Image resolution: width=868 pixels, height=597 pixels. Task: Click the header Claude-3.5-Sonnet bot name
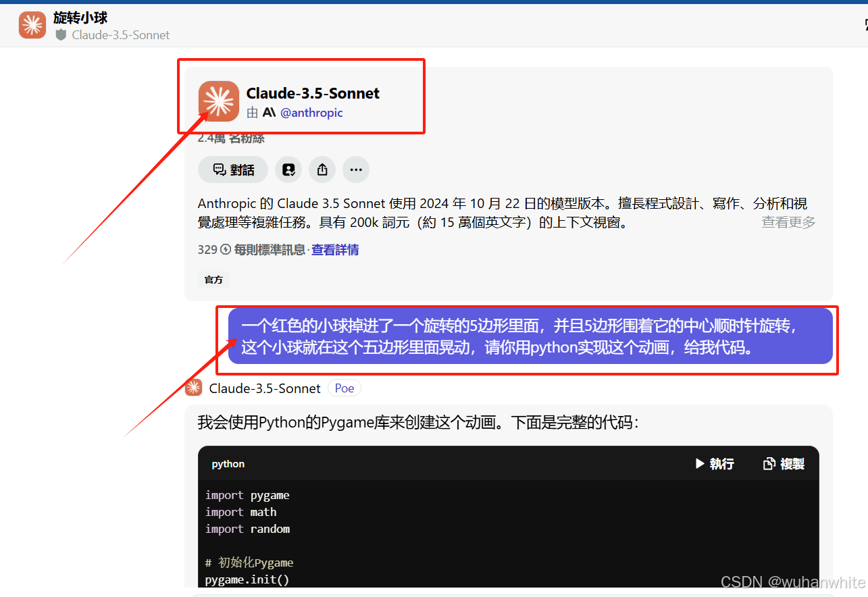pos(121,35)
